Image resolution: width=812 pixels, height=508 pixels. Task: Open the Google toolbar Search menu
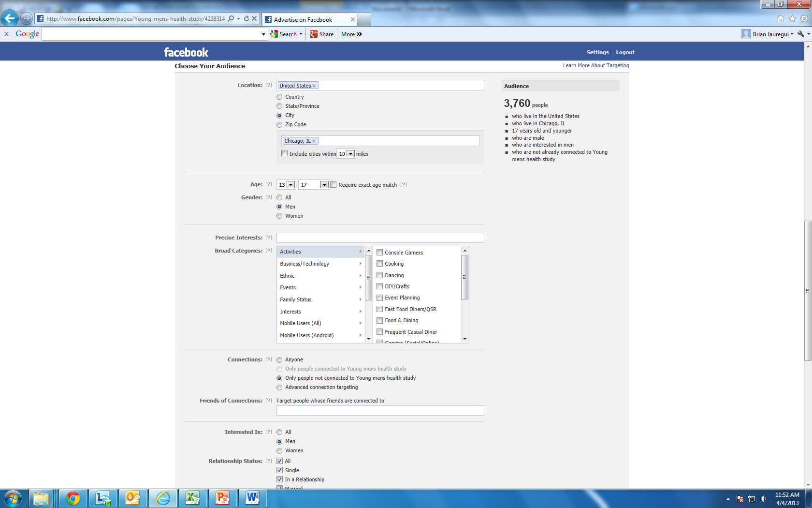[x=286, y=34]
